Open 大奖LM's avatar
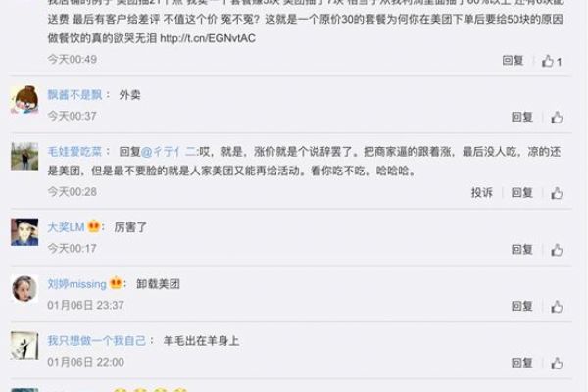 pos(24,232)
